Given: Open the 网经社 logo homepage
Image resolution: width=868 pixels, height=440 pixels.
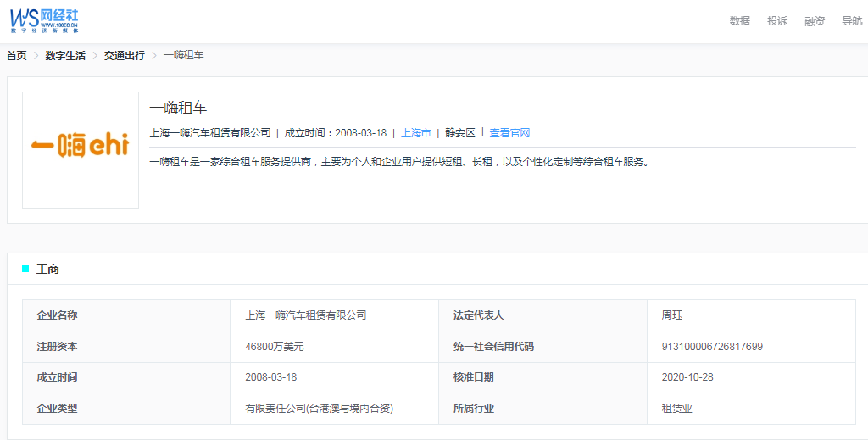Looking at the screenshot, I should tap(44, 21).
